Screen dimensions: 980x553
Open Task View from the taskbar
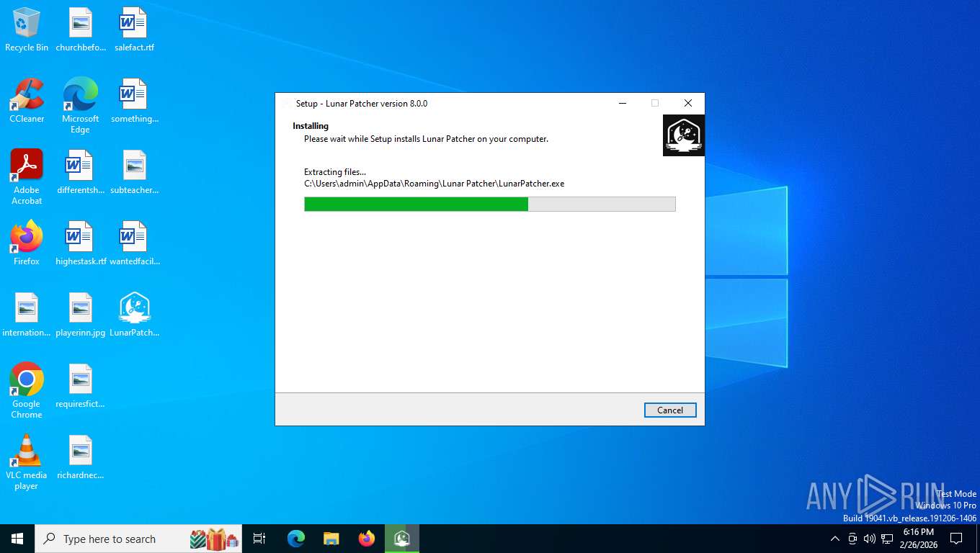[259, 539]
